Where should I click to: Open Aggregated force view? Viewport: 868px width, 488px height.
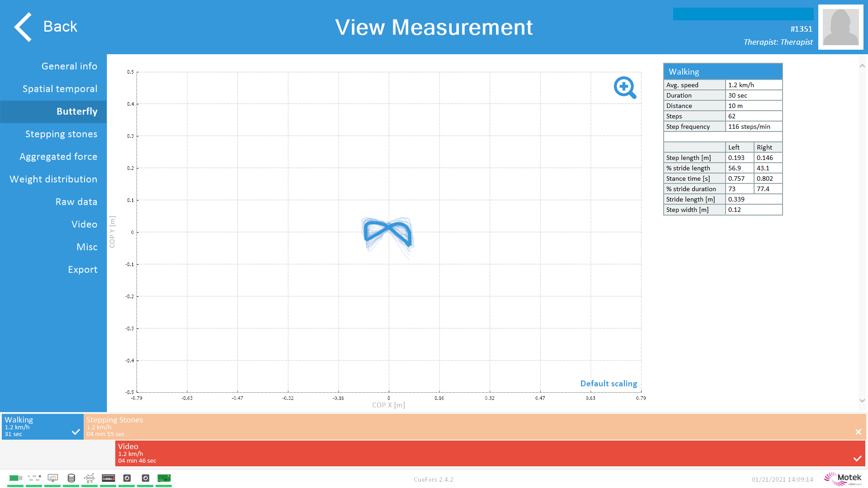[58, 157]
